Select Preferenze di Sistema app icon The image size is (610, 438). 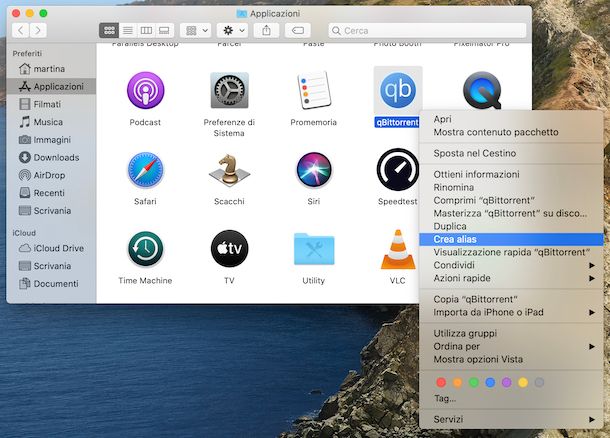[229, 90]
